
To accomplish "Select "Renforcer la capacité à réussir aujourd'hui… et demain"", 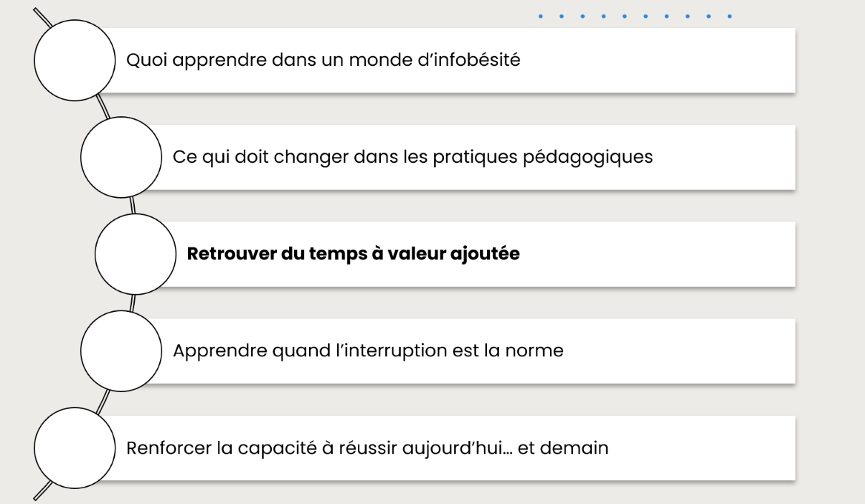I will pyautogui.click(x=367, y=448).
